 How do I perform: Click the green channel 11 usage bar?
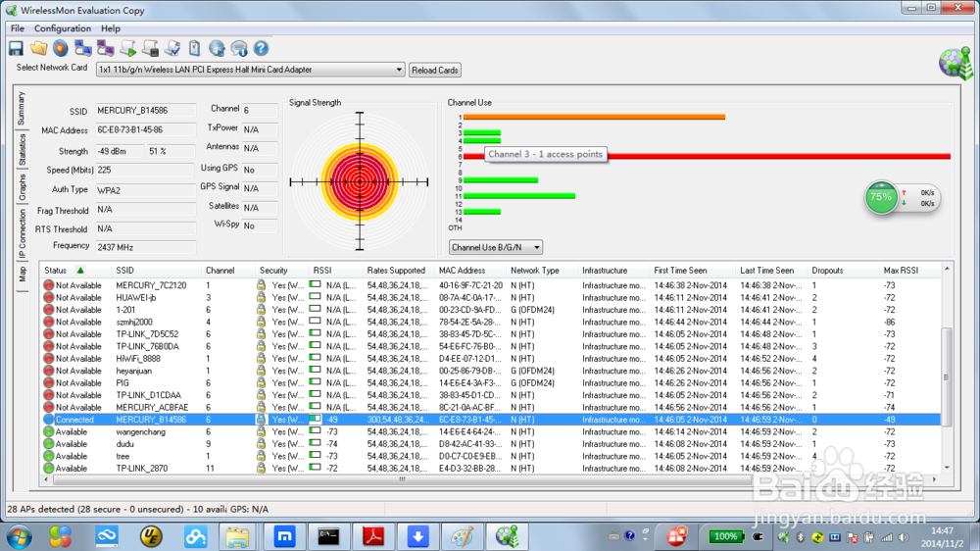[x=518, y=196]
